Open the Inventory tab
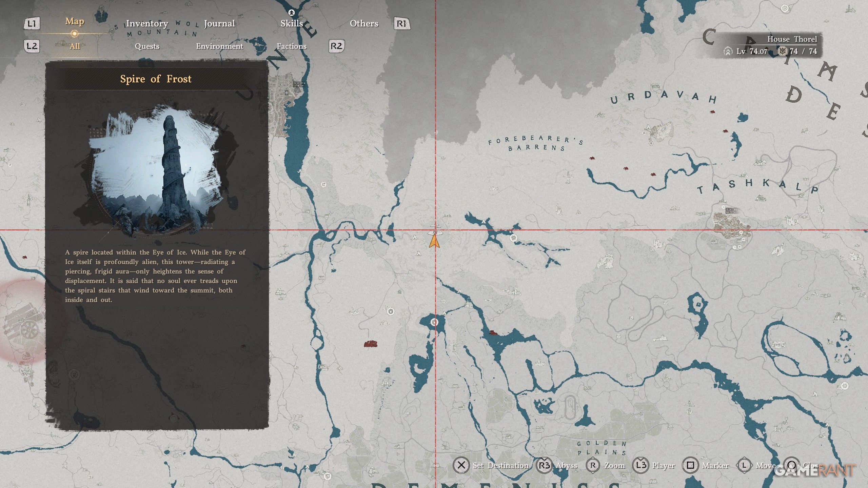868x488 pixels. [x=147, y=23]
